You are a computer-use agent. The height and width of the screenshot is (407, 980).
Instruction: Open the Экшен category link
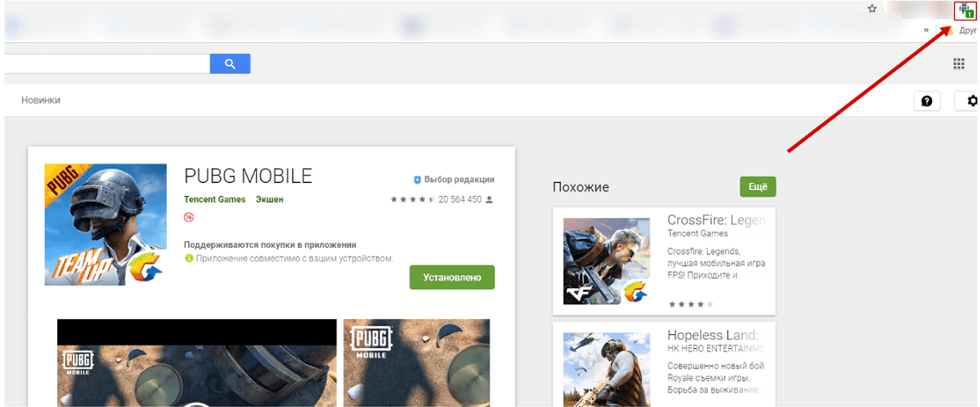click(269, 199)
